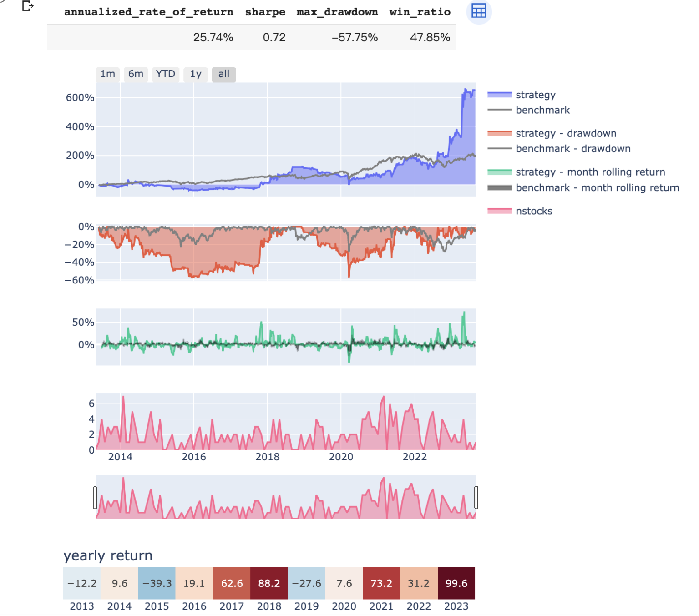Click the 2015 yearly return cell -39.3

pos(157,583)
